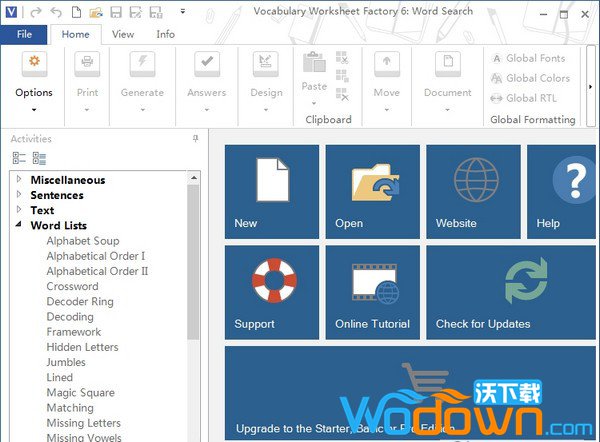Expand the Design dropdown arrow
This screenshot has width=600, height=442.
point(266,110)
